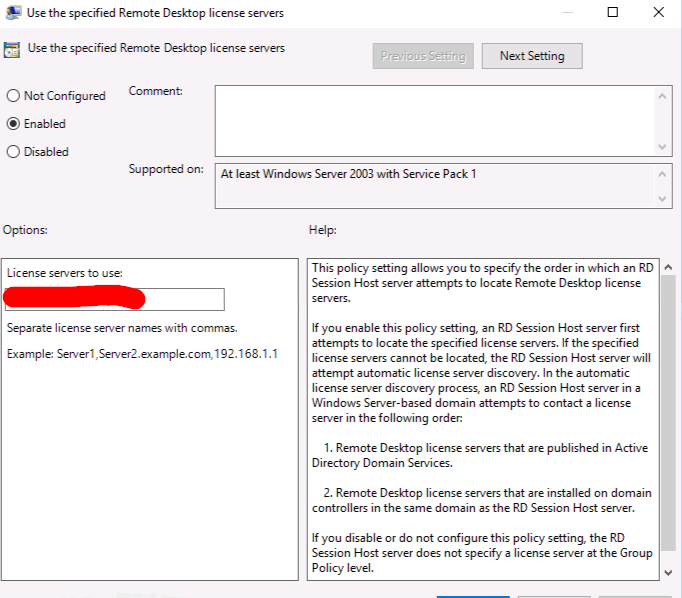Click help paragraph 'If you enable this policy setting'
Image resolution: width=682 pixels, height=598 pixels.
click(x=481, y=373)
